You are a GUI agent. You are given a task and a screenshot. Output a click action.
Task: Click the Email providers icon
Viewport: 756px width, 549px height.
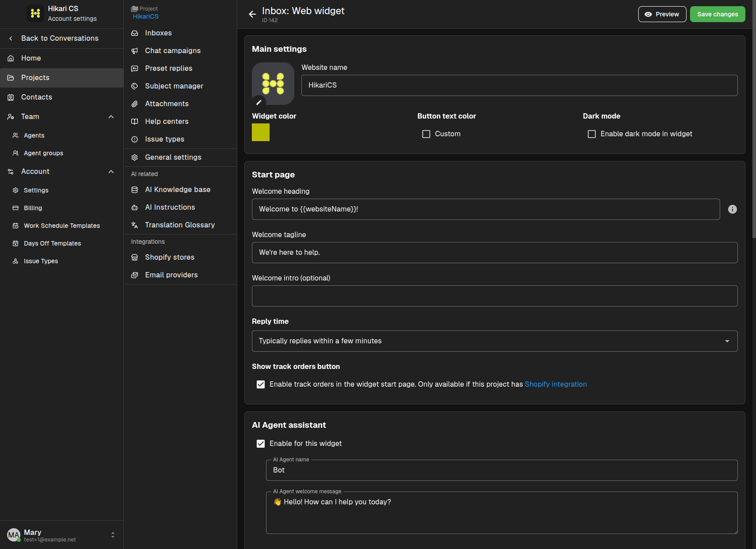click(x=135, y=275)
